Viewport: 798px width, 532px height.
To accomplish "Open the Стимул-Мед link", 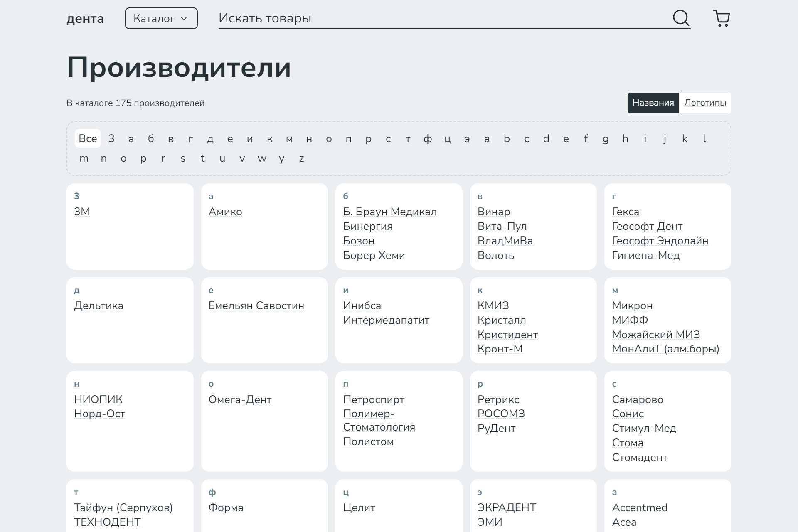I will pyautogui.click(x=644, y=428).
